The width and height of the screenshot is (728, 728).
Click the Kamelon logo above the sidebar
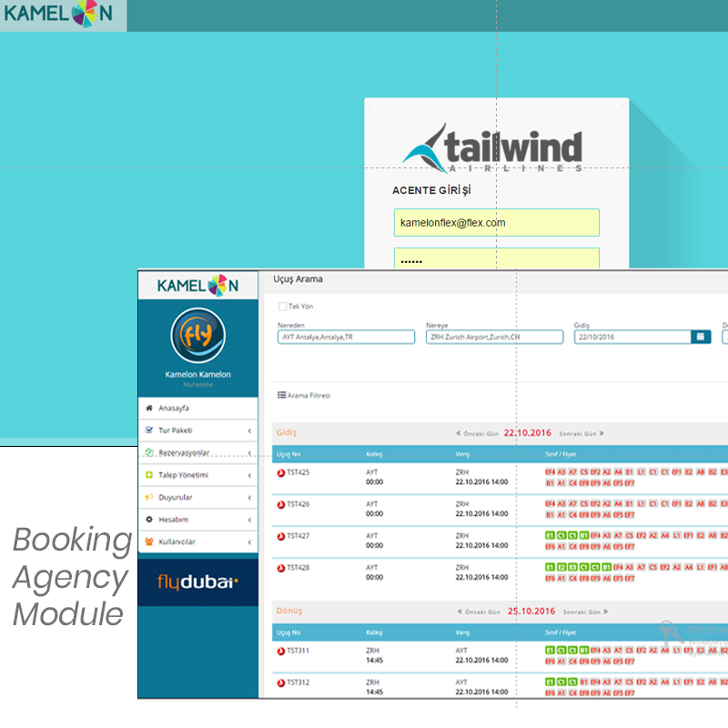coord(197,285)
